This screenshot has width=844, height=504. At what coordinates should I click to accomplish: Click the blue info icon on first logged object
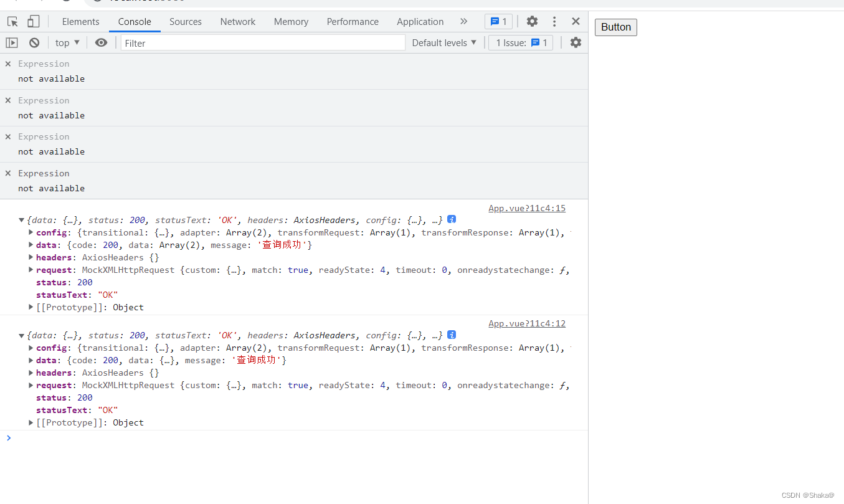point(452,219)
